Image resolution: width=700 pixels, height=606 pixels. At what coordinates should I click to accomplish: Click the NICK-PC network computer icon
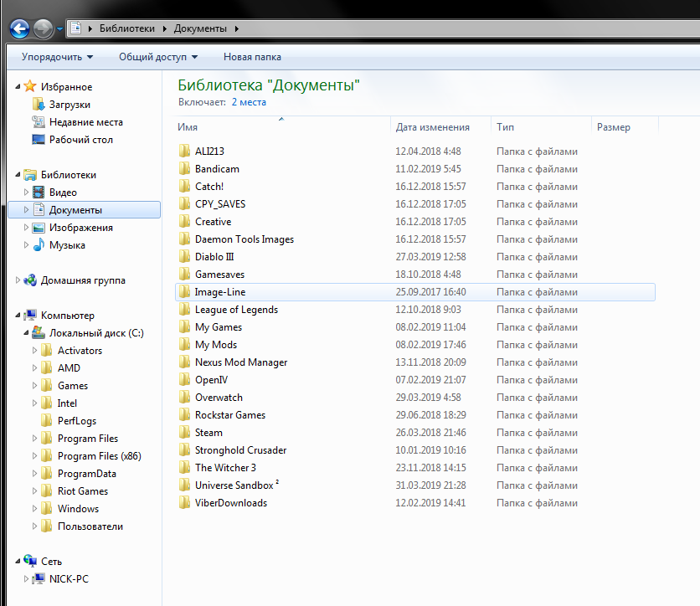click(x=38, y=579)
